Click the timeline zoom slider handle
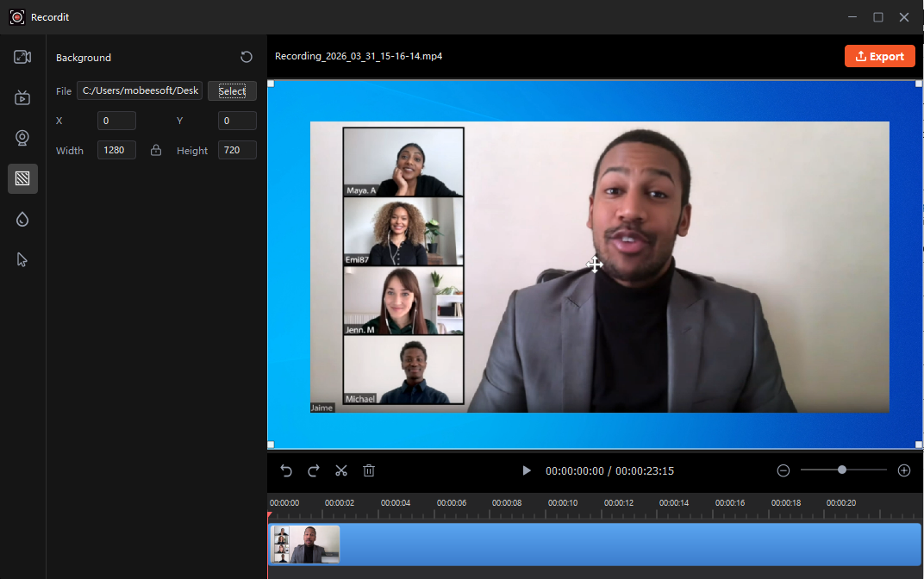This screenshot has width=924, height=579. [842, 470]
